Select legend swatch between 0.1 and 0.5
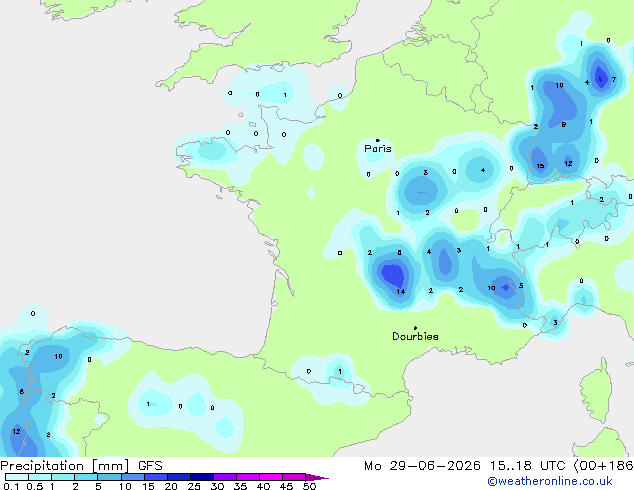The width and height of the screenshot is (634, 490). [17, 477]
